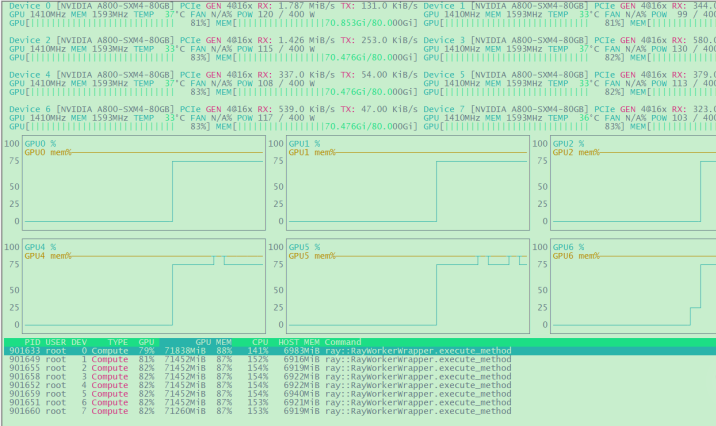Viewport: 716px width, 426px height.
Task: Click the TYPE column header
Action: click(x=118, y=342)
